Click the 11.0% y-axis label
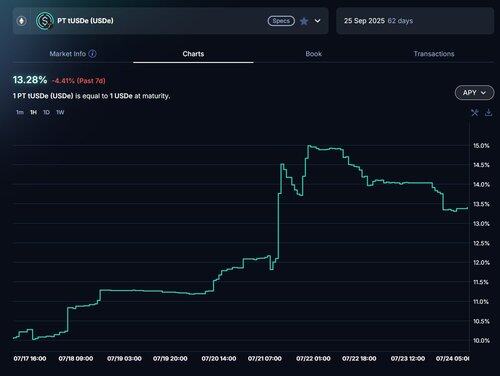 [x=481, y=302]
